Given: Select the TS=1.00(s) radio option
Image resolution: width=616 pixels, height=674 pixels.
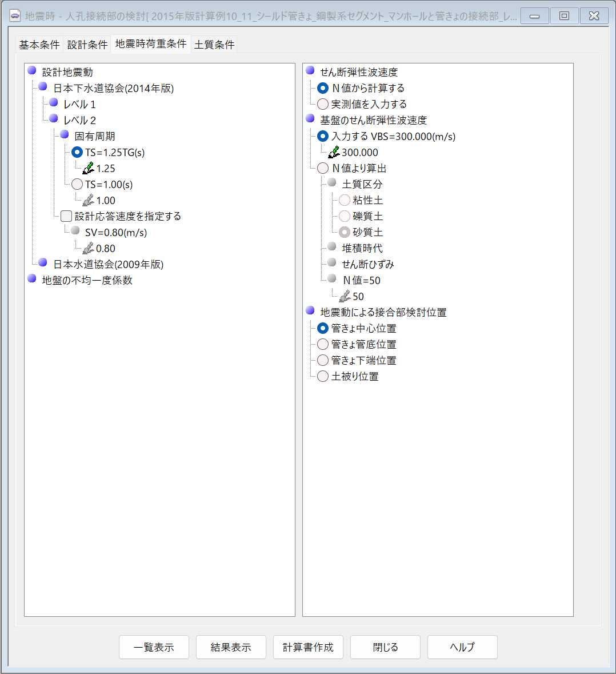Looking at the screenshot, I should (77, 184).
